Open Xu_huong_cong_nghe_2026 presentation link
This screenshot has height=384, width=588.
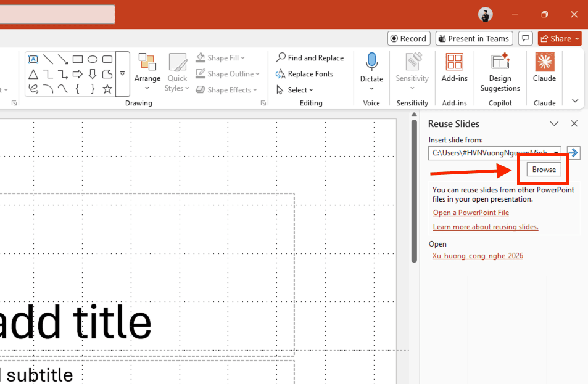point(478,256)
